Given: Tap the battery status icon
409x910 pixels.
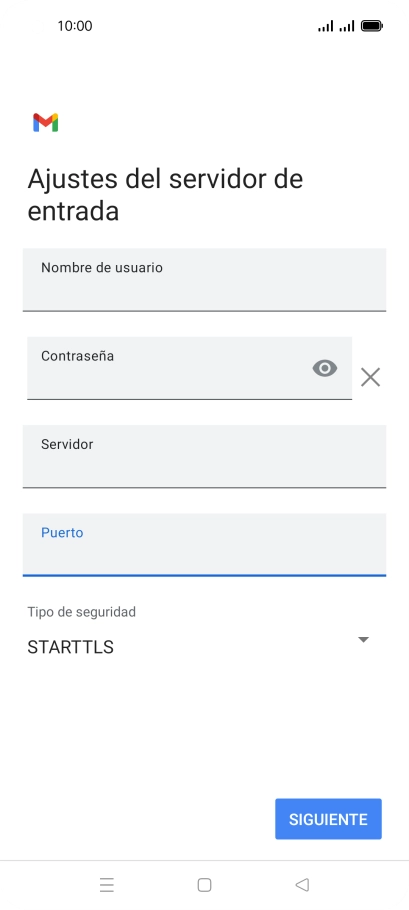Looking at the screenshot, I should (x=371, y=26).
